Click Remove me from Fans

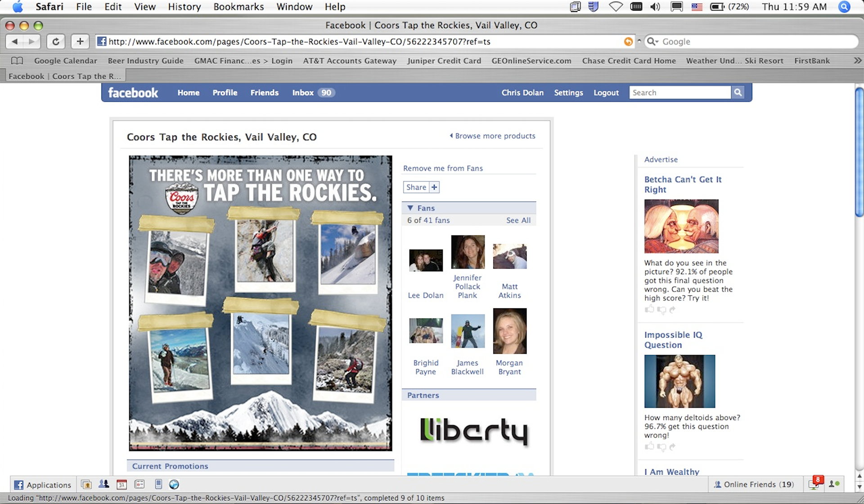pyautogui.click(x=443, y=168)
